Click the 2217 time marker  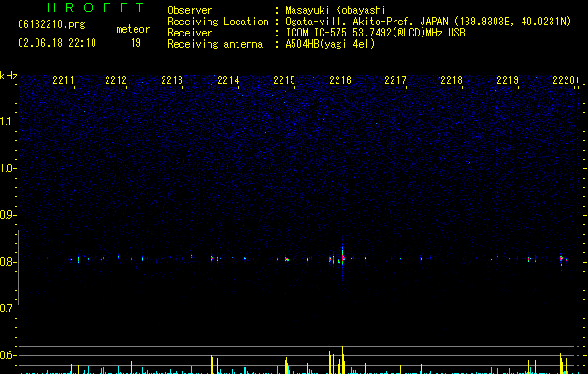395,80
